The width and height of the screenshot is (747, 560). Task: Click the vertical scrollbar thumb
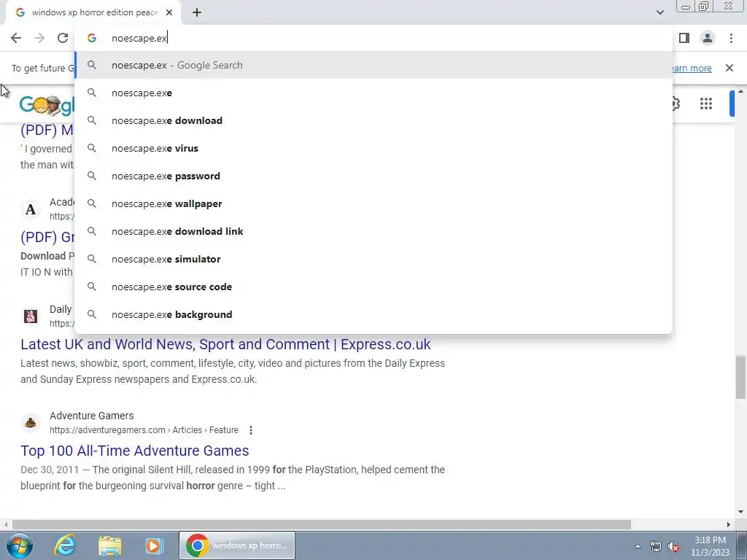click(x=740, y=377)
